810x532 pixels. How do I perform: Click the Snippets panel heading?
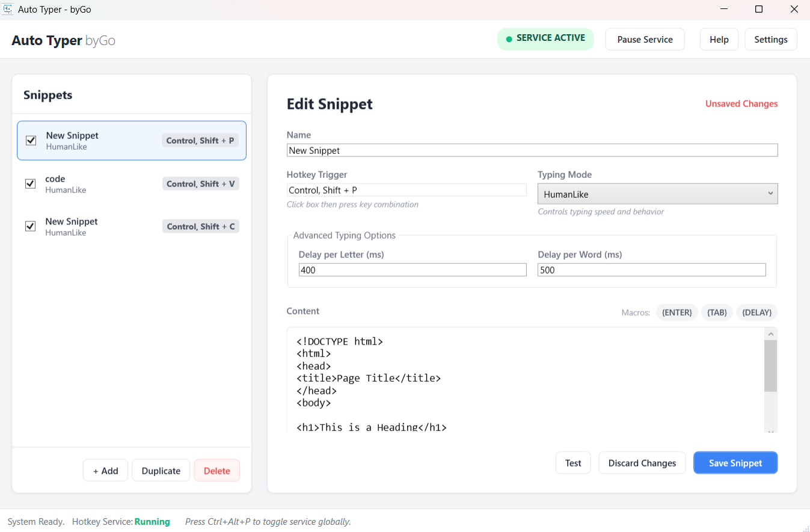pyautogui.click(x=48, y=95)
